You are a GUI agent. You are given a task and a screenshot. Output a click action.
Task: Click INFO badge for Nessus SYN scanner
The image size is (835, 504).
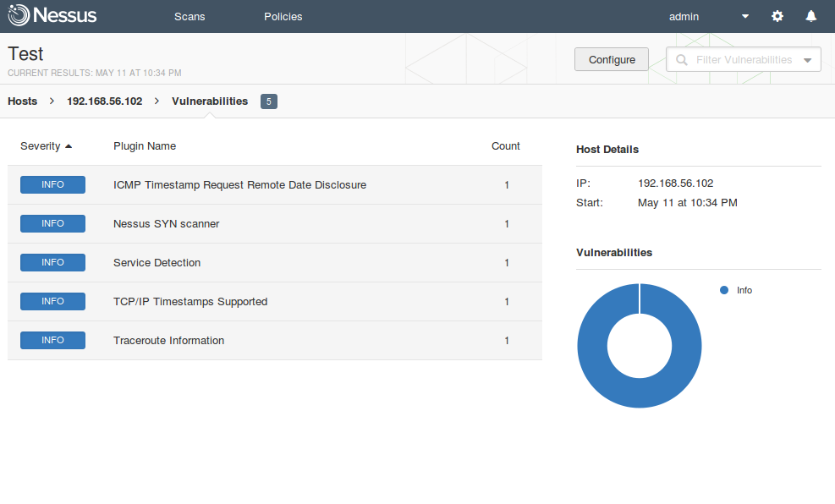click(x=52, y=223)
